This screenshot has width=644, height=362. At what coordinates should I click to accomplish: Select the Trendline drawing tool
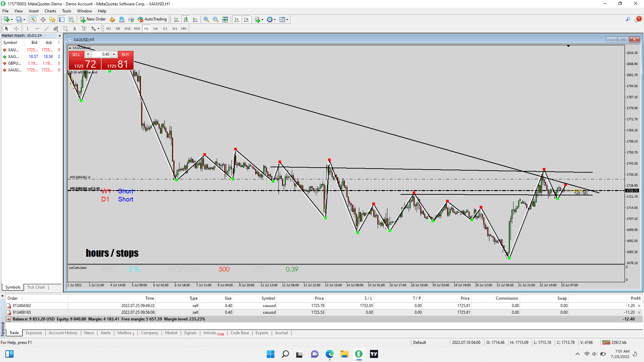pyautogui.click(x=47, y=29)
